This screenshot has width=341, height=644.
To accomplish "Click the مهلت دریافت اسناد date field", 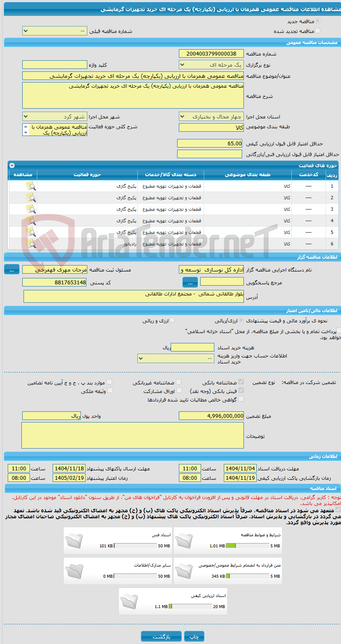I will [x=240, y=468].
